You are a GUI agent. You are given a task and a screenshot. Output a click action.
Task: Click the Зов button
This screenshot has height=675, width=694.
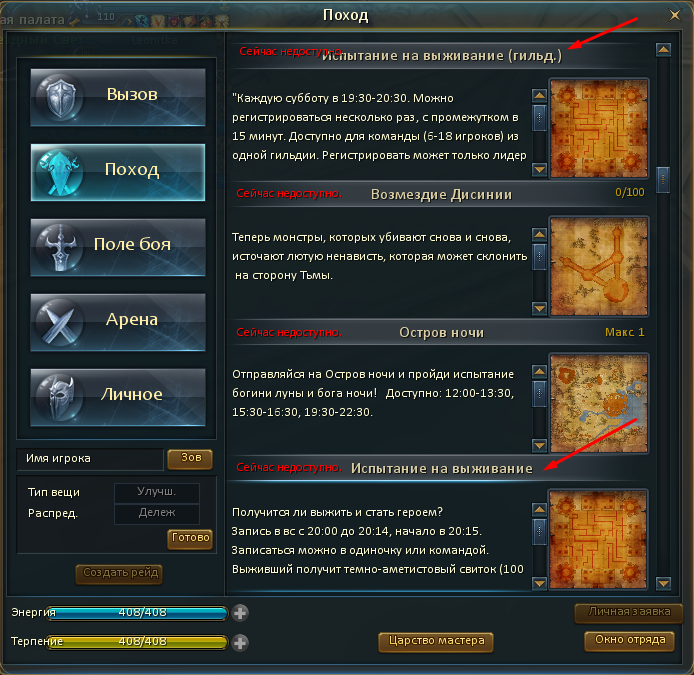point(190,459)
